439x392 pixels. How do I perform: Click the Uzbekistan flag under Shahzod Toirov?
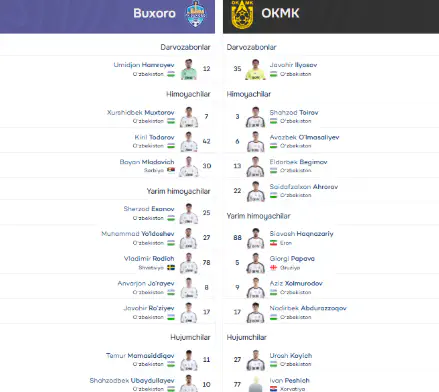273,121
